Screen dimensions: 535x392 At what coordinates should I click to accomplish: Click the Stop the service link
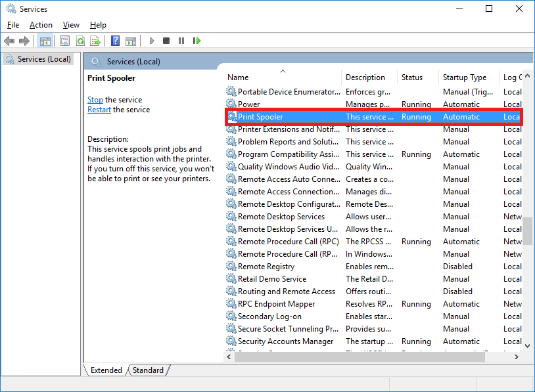coord(95,100)
